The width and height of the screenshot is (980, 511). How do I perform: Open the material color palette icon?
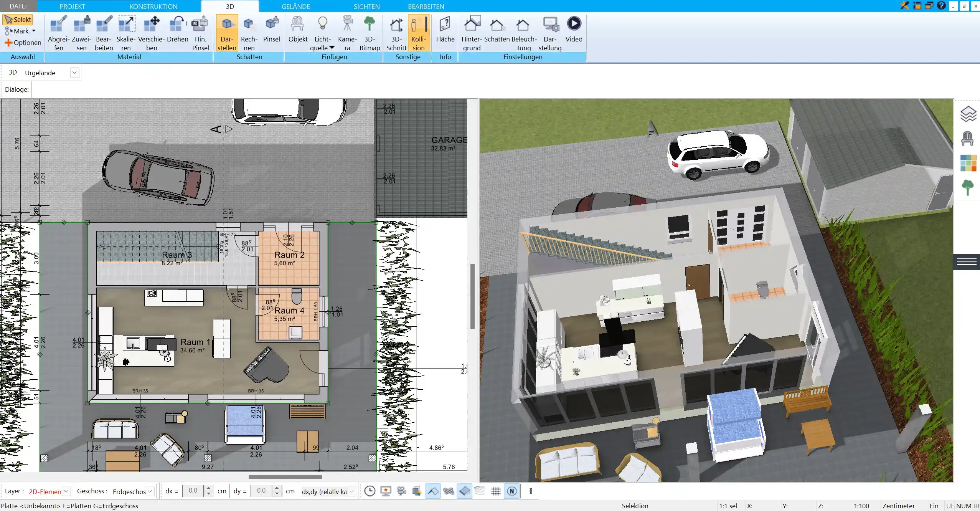(968, 163)
